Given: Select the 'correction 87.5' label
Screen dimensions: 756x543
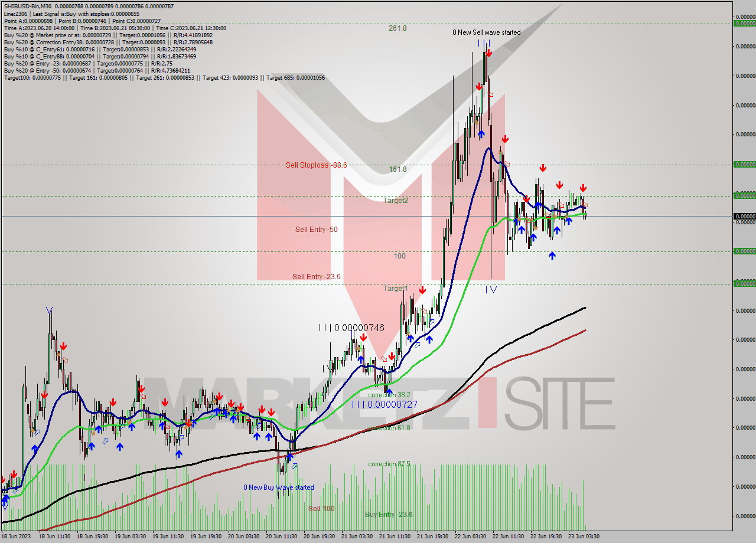Looking at the screenshot, I should coord(389,464).
